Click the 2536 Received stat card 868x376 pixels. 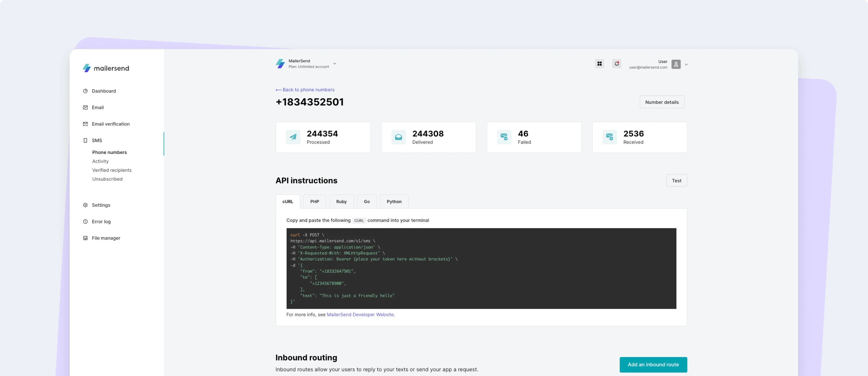click(639, 137)
